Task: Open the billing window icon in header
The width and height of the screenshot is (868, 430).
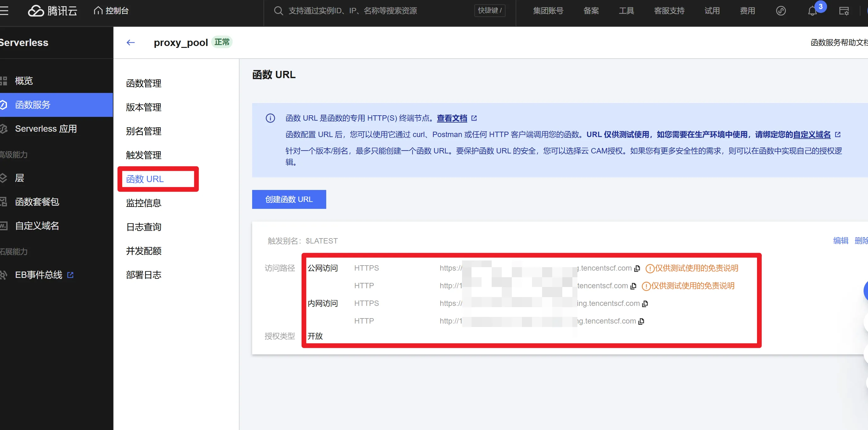Action: click(843, 11)
